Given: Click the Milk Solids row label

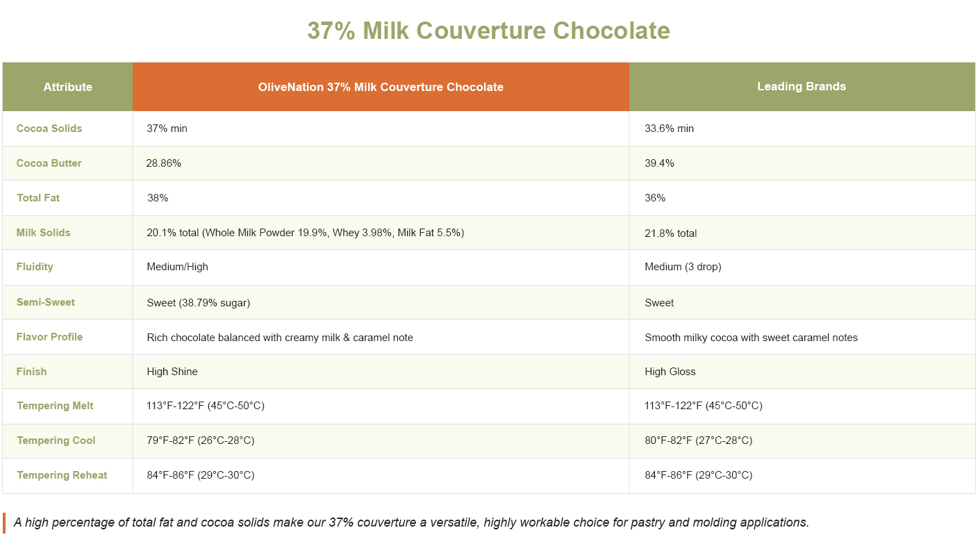Looking at the screenshot, I should pyautogui.click(x=44, y=233).
